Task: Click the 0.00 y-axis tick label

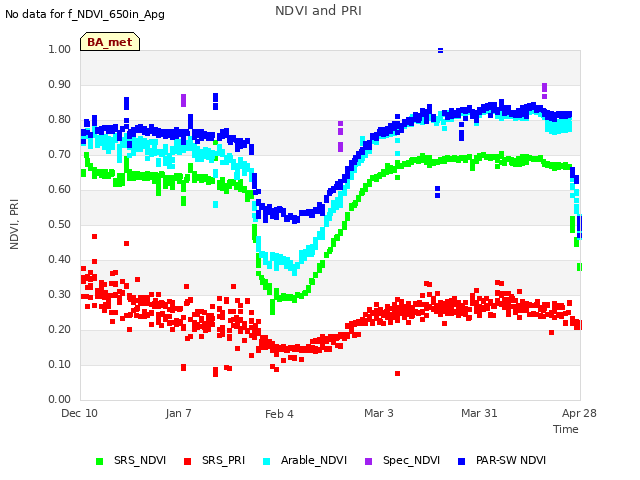Action: tap(60, 399)
